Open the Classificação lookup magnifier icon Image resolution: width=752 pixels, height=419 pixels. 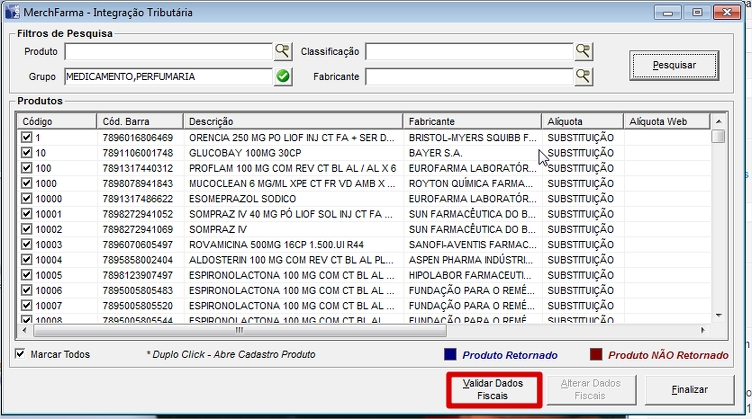[x=583, y=51]
